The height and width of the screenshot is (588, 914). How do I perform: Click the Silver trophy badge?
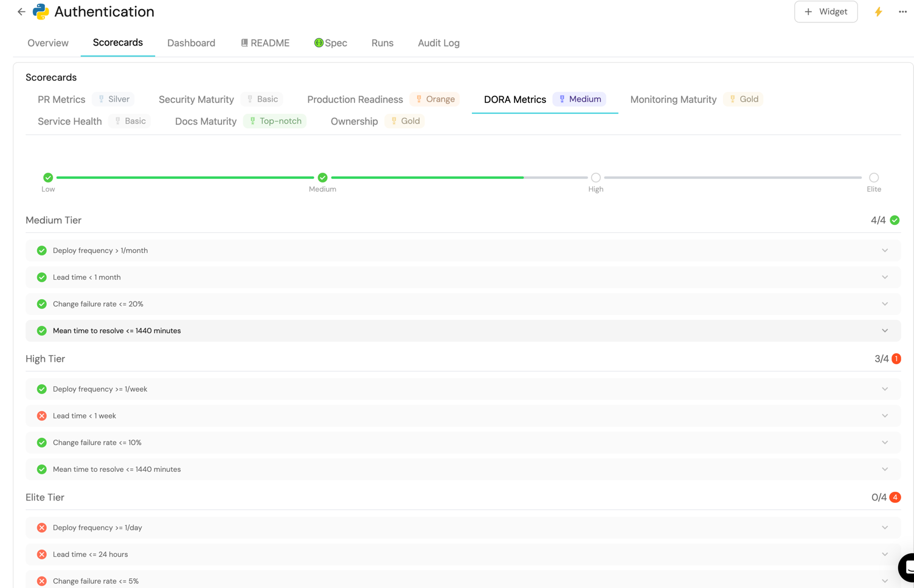click(114, 99)
